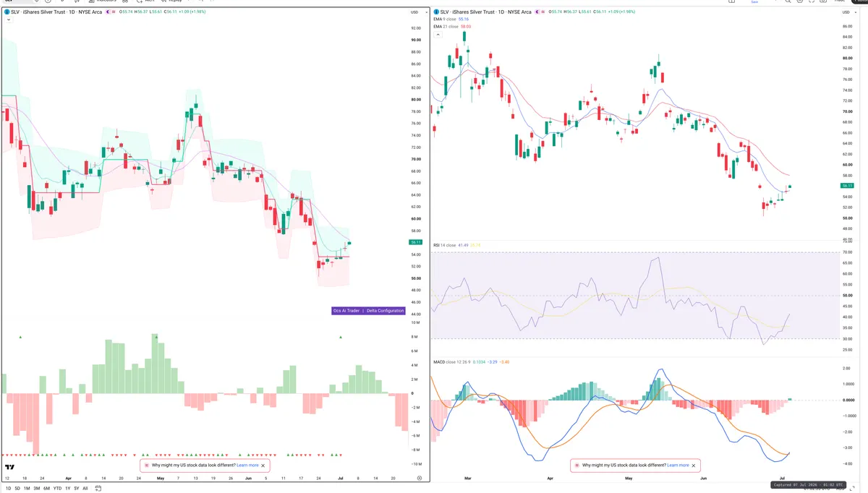
Task: Open the USD currency dropdown on right chart
Action: [850, 12]
